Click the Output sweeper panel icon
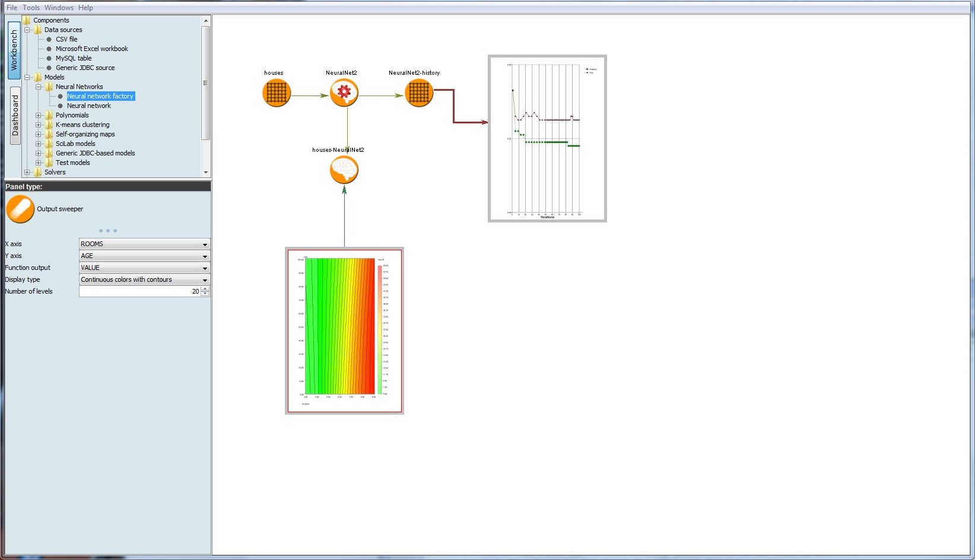975x560 pixels. point(20,209)
